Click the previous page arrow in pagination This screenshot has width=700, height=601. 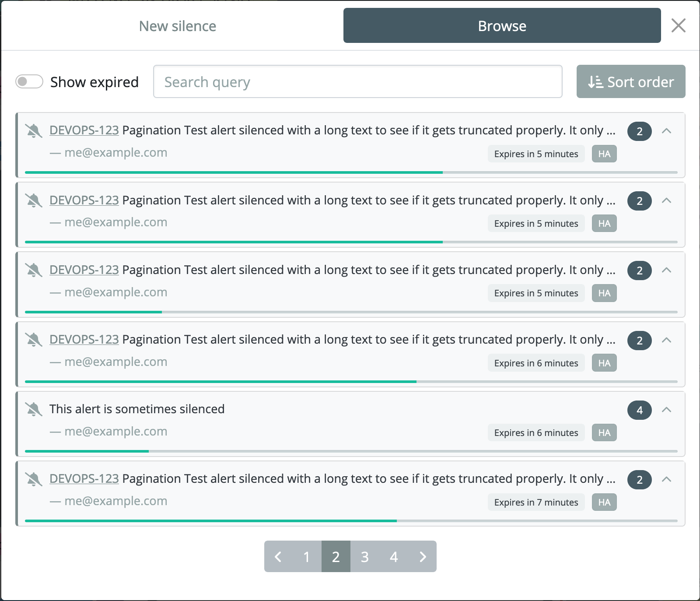(x=278, y=556)
